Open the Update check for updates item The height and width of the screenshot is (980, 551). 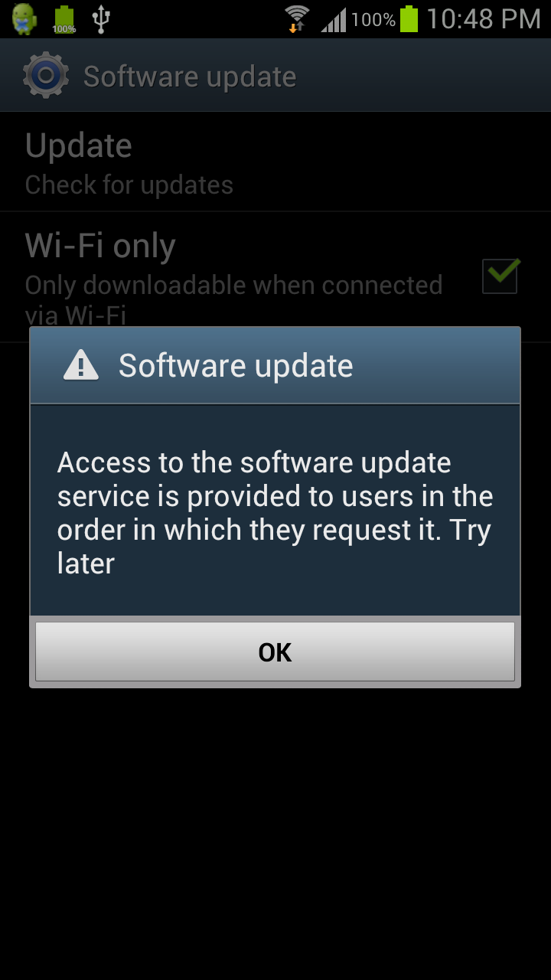[x=275, y=162]
